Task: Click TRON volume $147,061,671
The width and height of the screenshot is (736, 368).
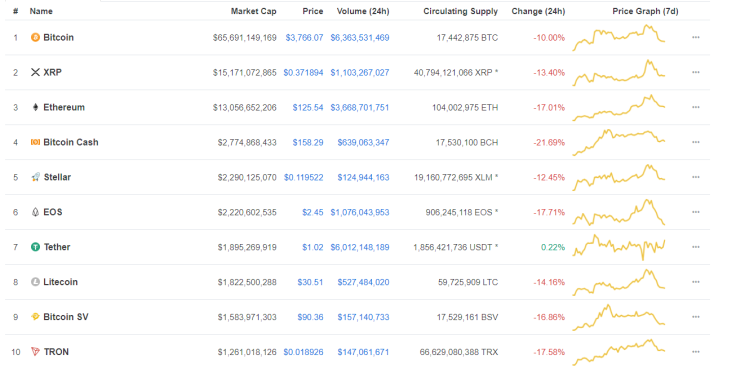Action: tap(363, 352)
